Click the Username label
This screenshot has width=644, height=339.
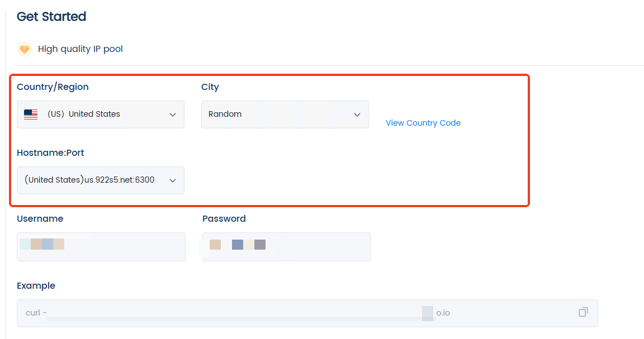click(x=40, y=219)
